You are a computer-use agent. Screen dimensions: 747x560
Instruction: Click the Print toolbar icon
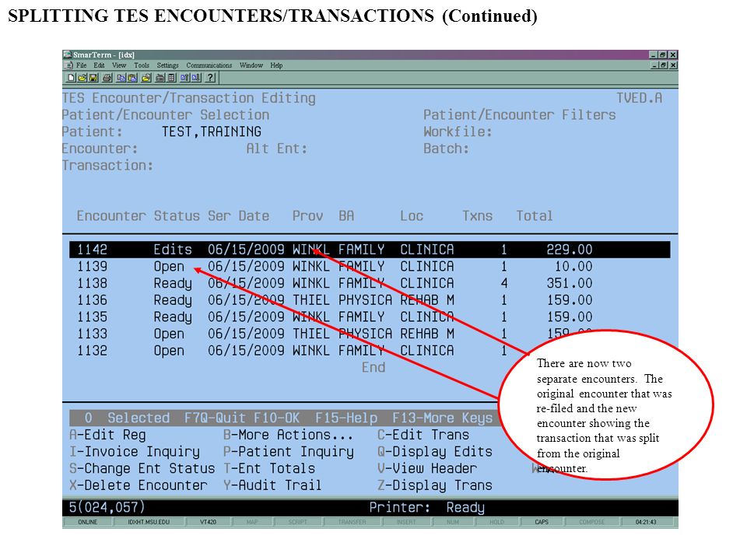107,77
